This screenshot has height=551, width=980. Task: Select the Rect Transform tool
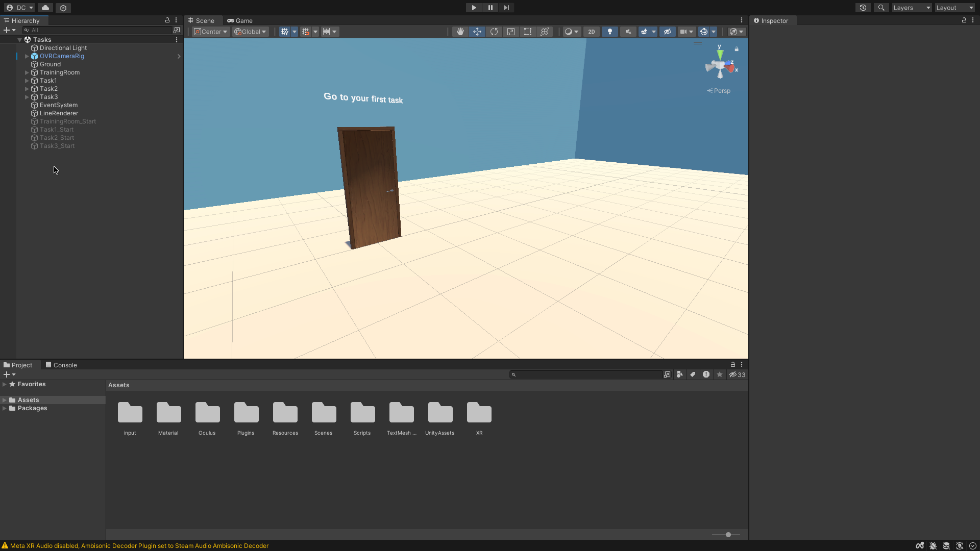pyautogui.click(x=527, y=31)
